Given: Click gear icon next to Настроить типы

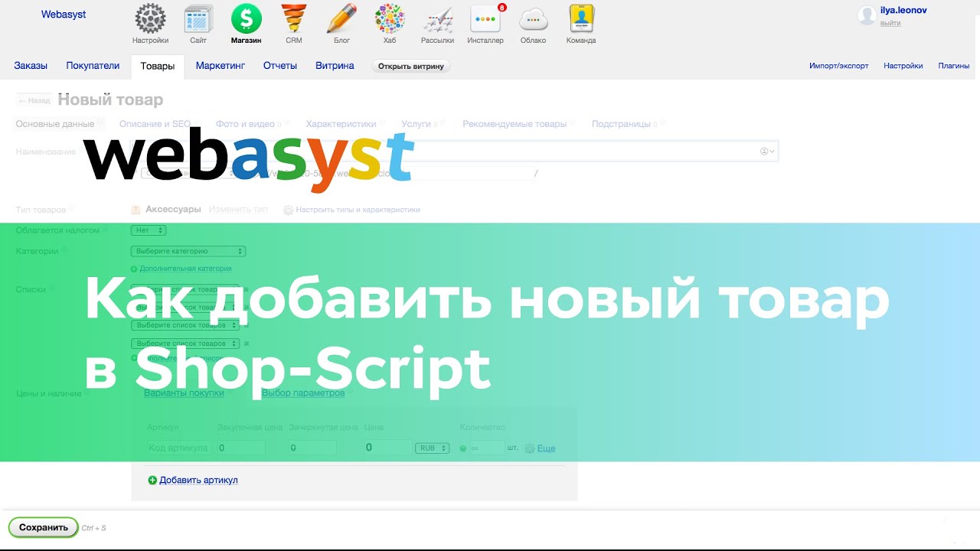Looking at the screenshot, I should click(x=288, y=210).
